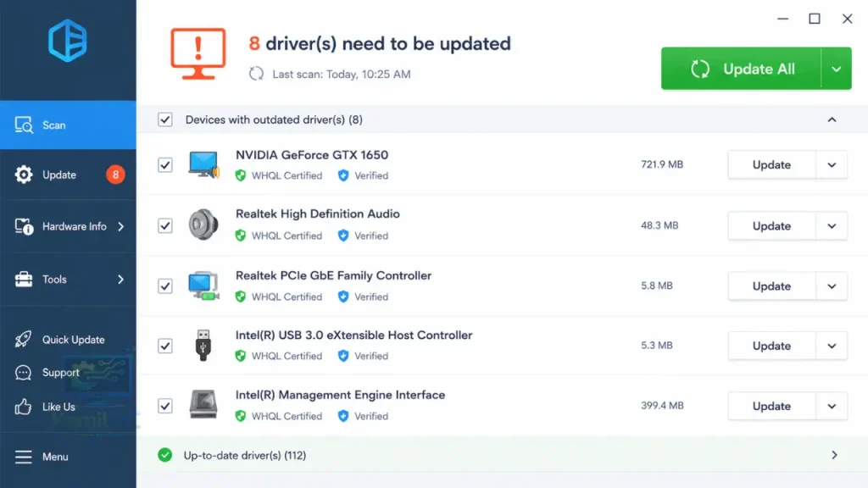
Task: Click the green checkmark icon for Up-to-date drivers
Action: (x=165, y=455)
